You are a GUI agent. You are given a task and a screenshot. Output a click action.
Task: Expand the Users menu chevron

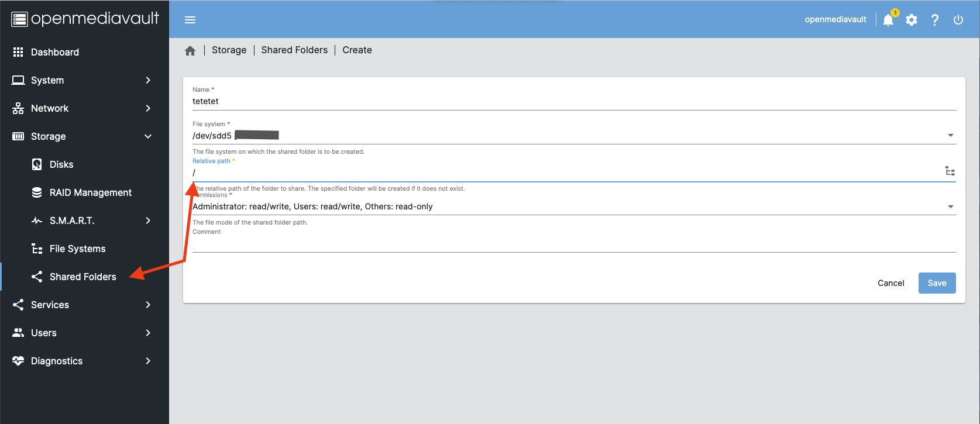point(148,333)
